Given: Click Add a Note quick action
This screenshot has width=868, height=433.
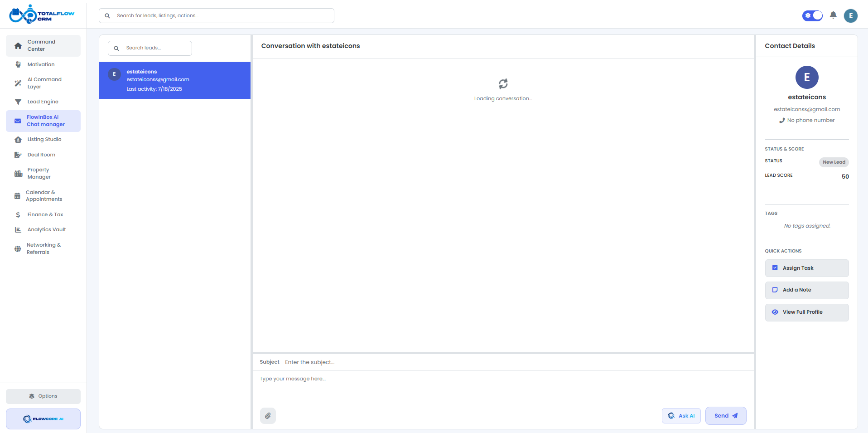Looking at the screenshot, I should click(806, 290).
